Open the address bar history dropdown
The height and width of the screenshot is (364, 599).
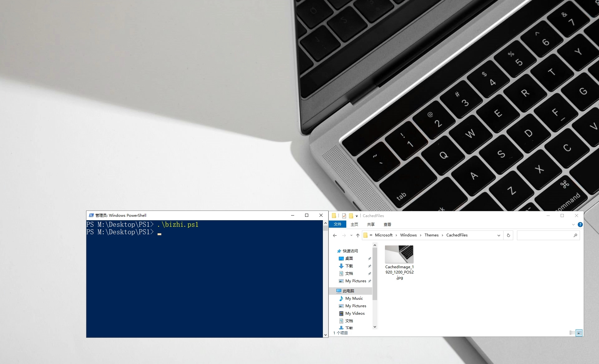click(499, 235)
